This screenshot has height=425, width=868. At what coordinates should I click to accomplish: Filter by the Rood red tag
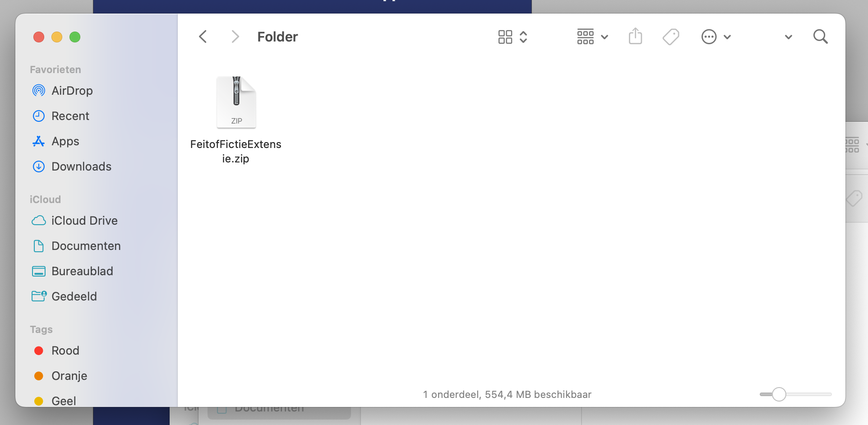65,351
